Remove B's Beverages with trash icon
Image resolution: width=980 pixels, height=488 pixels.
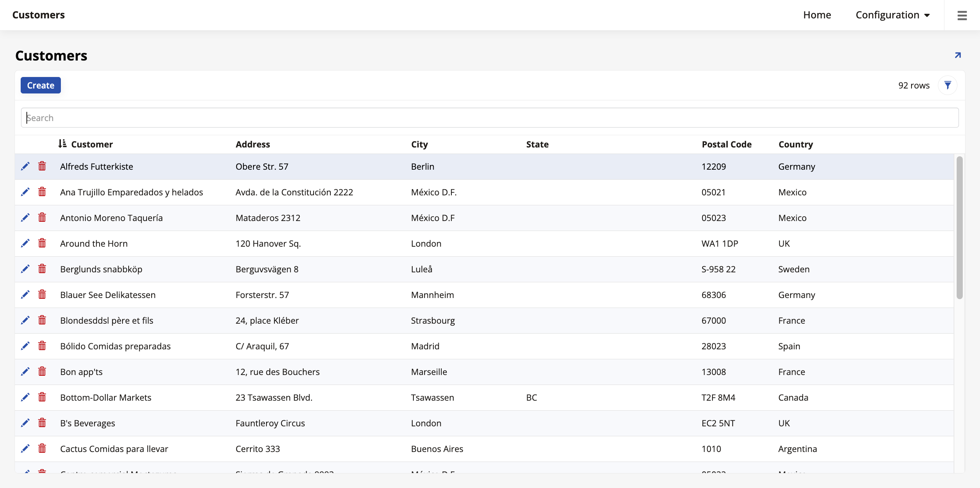(42, 423)
